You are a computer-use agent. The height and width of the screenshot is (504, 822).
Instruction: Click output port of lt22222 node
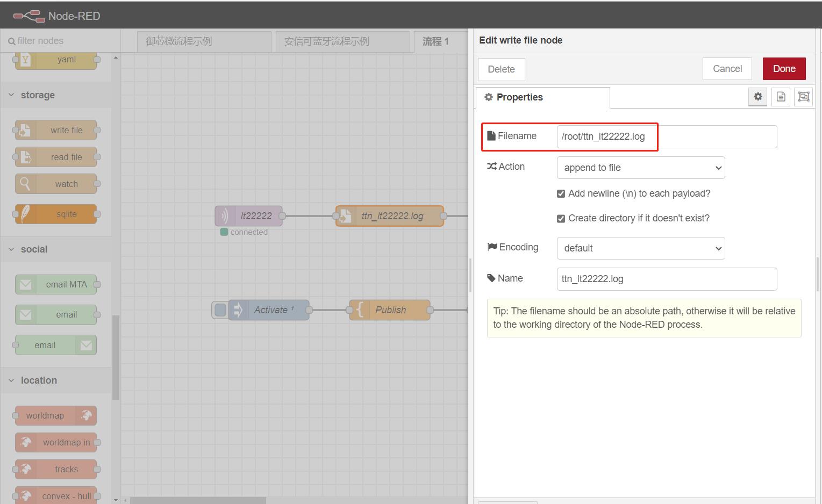tap(282, 216)
